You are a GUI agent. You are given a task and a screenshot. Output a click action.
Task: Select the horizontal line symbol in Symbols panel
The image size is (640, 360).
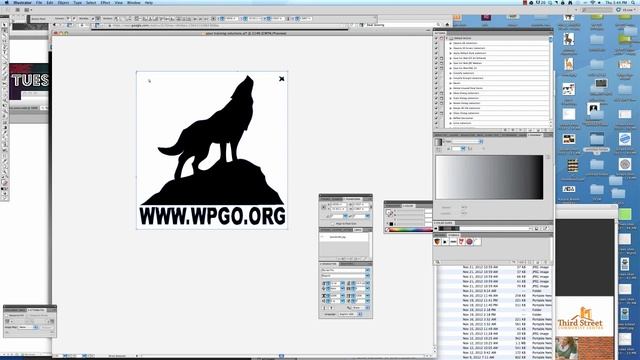point(453,242)
